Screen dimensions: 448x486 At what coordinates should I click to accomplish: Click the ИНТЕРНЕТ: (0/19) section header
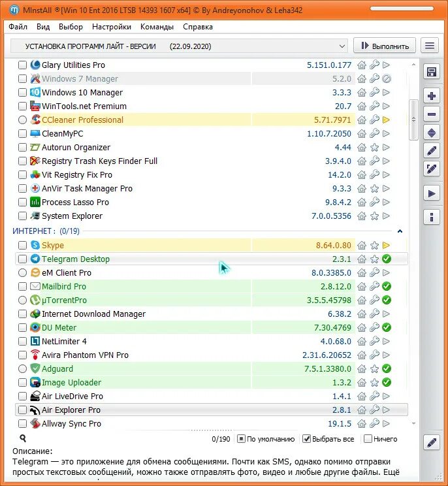tap(46, 231)
